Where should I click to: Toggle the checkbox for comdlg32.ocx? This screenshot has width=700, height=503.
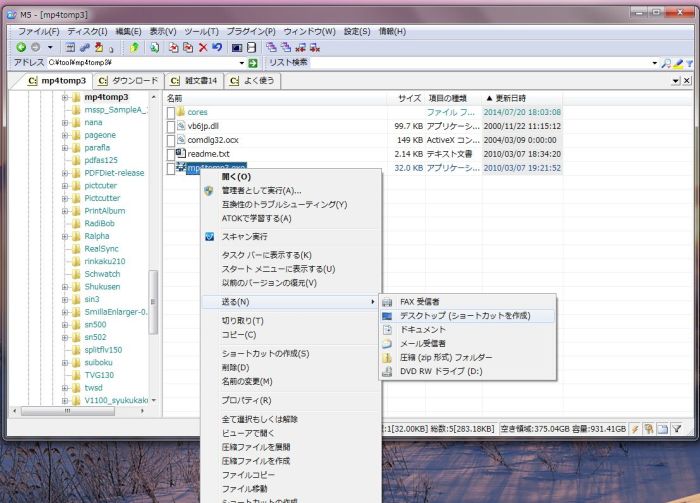click(x=171, y=140)
